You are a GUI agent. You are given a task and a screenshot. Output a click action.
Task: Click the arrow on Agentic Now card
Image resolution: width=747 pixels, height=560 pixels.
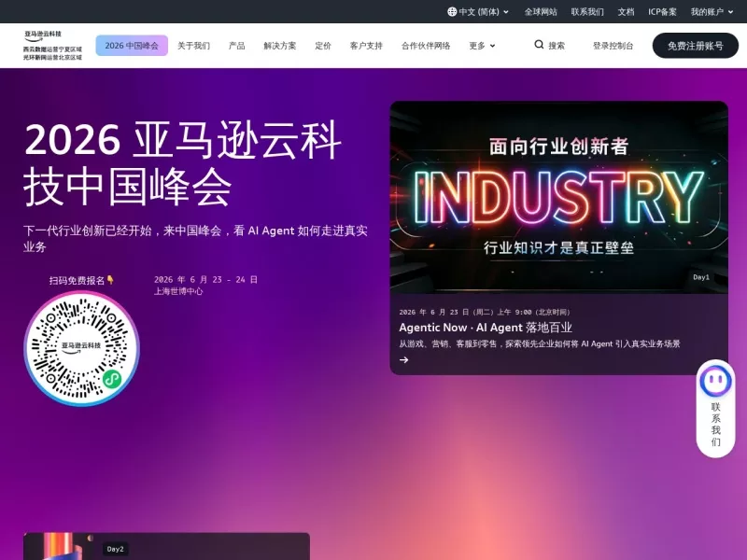coord(404,360)
